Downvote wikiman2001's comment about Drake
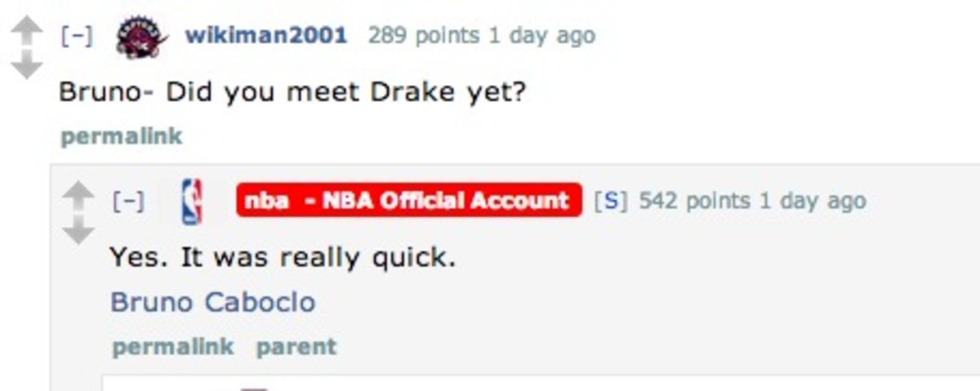980x391 pixels. tap(26, 64)
